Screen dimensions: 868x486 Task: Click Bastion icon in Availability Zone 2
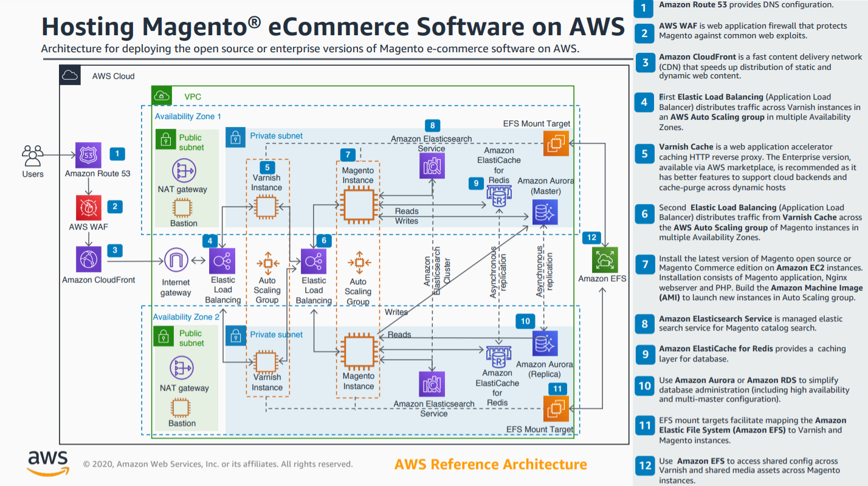tap(182, 407)
